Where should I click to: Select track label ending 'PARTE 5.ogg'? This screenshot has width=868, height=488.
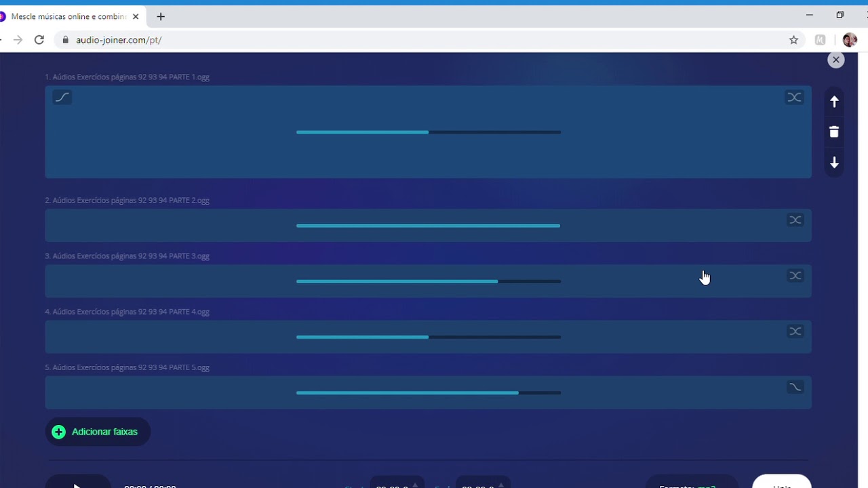[x=127, y=367]
